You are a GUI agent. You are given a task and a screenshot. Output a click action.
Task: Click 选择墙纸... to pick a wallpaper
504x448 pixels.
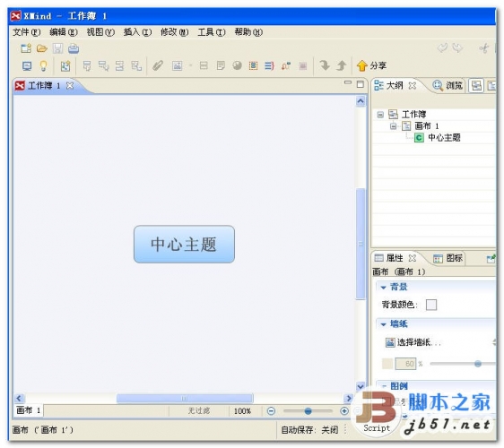point(413,342)
